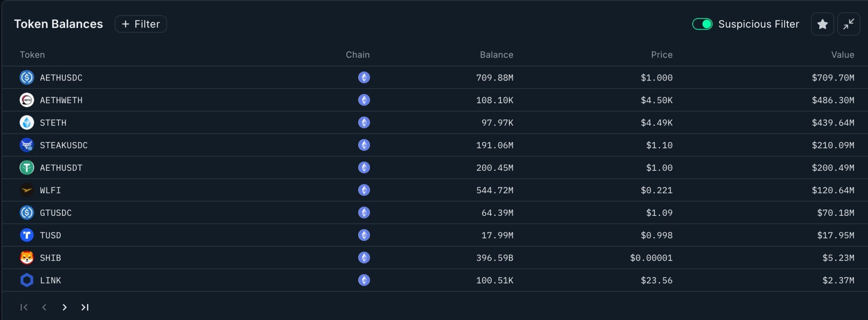The image size is (868, 320).
Task: Click the star favorite icon
Action: [x=822, y=24]
